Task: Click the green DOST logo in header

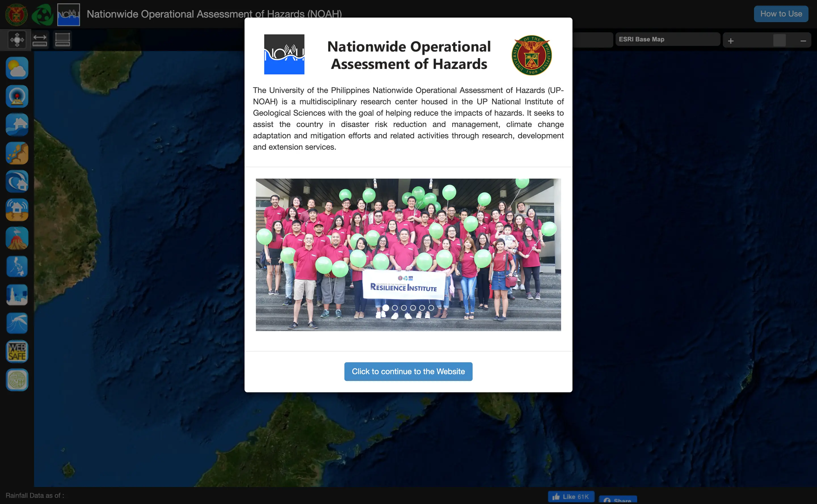Action: point(42,14)
